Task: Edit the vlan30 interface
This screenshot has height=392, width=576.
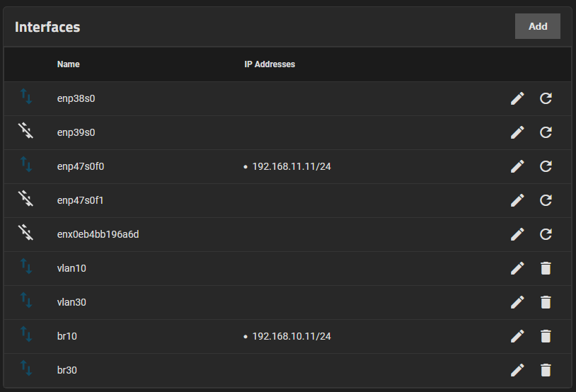Action: pyautogui.click(x=517, y=302)
